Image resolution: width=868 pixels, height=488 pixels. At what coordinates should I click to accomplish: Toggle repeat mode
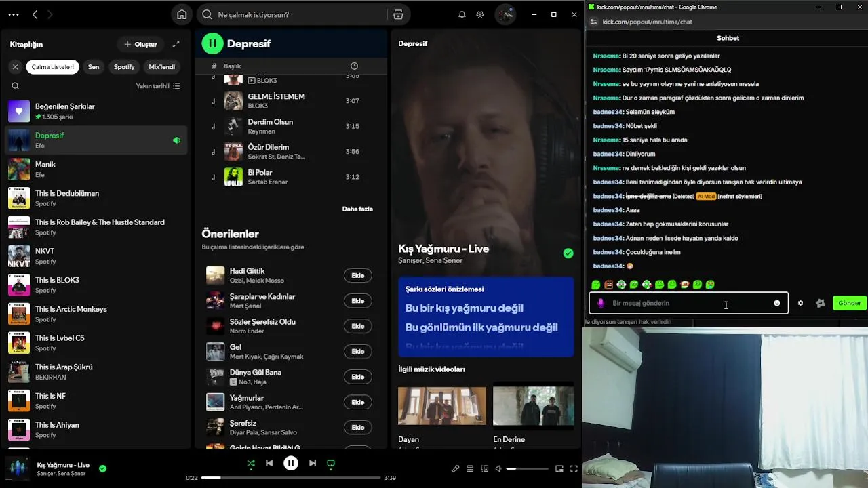[331, 464]
